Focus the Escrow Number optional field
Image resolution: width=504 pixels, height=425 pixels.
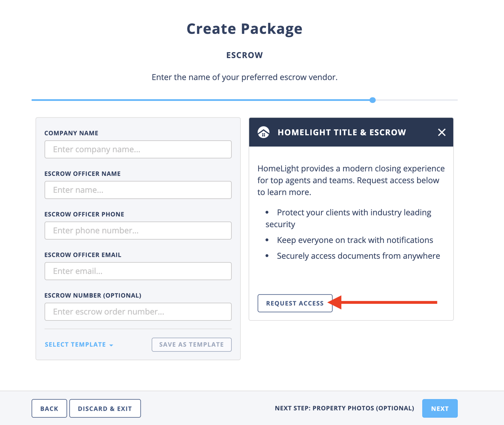[138, 312]
